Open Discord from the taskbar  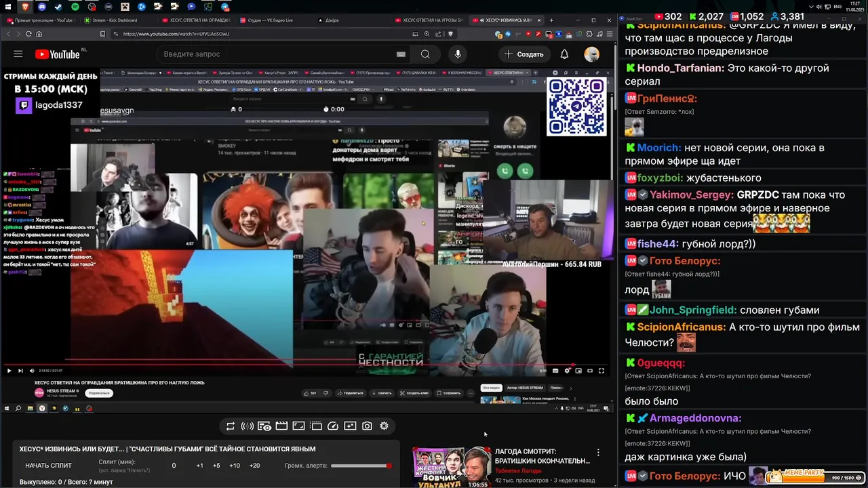42,6
